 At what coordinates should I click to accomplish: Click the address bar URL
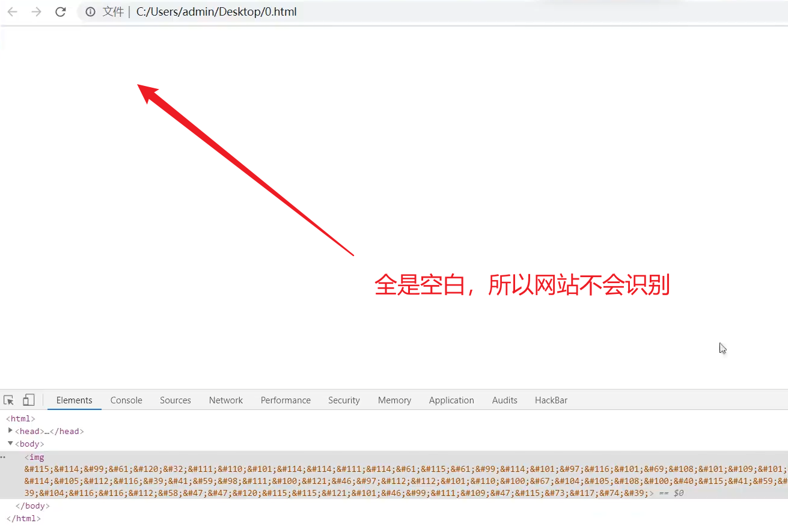(216, 12)
